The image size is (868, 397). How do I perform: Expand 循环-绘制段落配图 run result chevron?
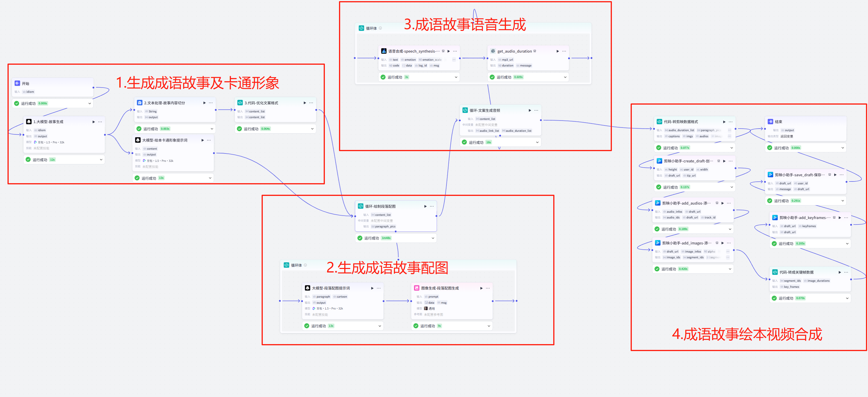(x=433, y=238)
